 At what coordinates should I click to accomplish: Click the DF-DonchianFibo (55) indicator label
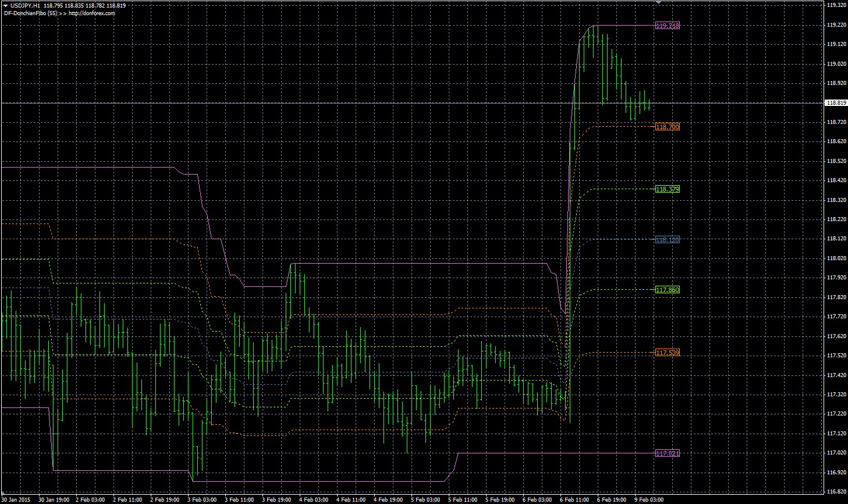coord(30,13)
